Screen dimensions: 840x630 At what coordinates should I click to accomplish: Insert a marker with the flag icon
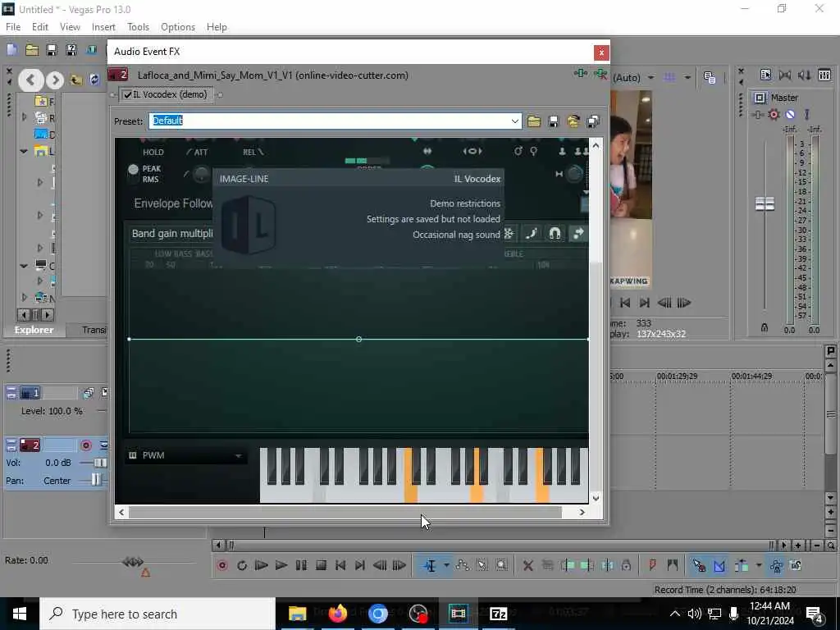[x=652, y=565]
